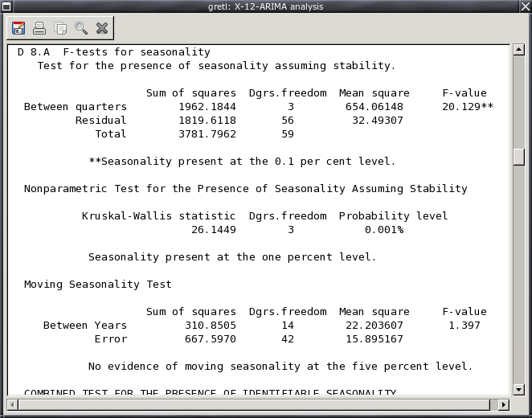
Task: Click the 'Moving Seasonality Test' heading text
Action: click(97, 285)
